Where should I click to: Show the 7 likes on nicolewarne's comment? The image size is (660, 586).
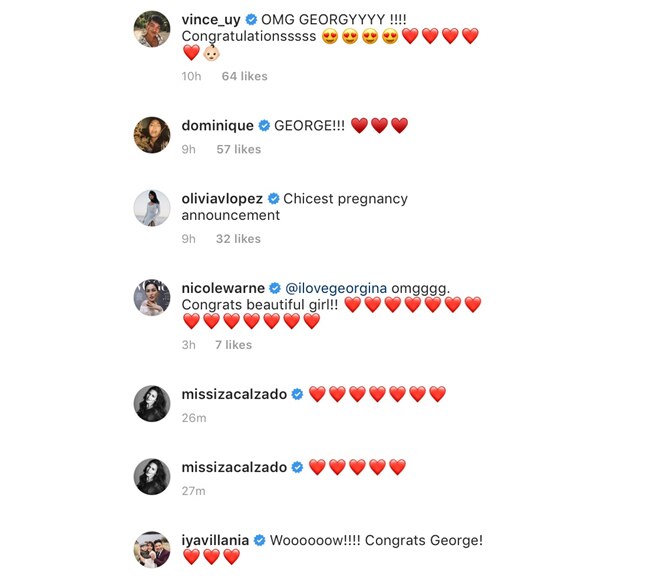pyautogui.click(x=234, y=345)
